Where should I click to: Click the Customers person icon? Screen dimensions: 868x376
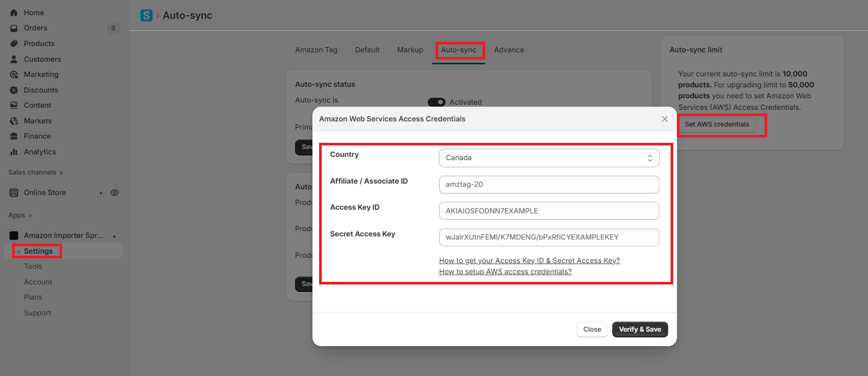coord(14,59)
